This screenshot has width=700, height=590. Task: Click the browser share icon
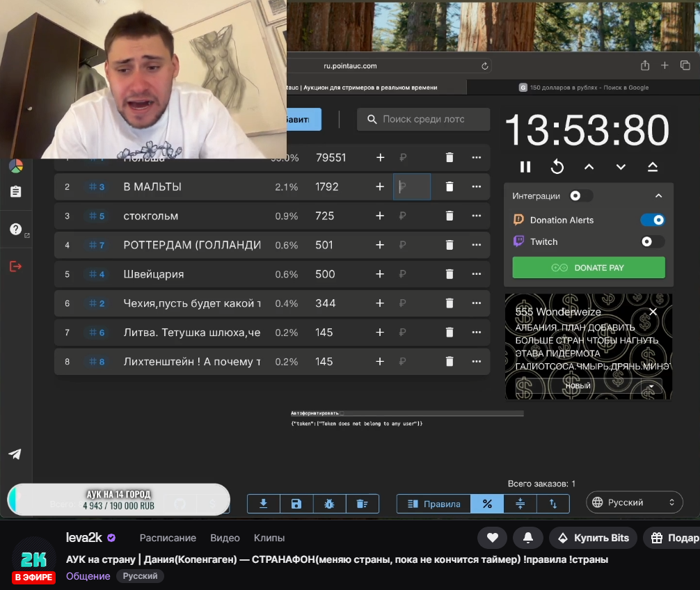coord(645,65)
